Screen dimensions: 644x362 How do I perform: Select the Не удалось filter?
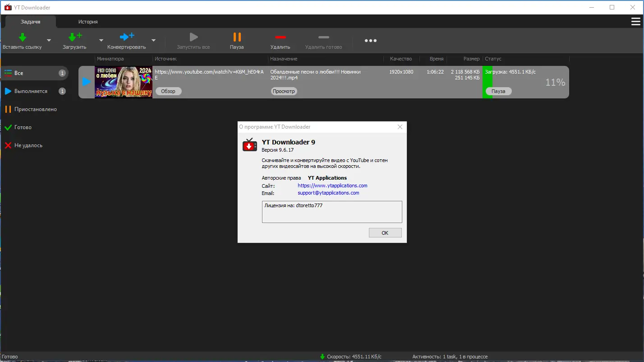tap(34, 145)
